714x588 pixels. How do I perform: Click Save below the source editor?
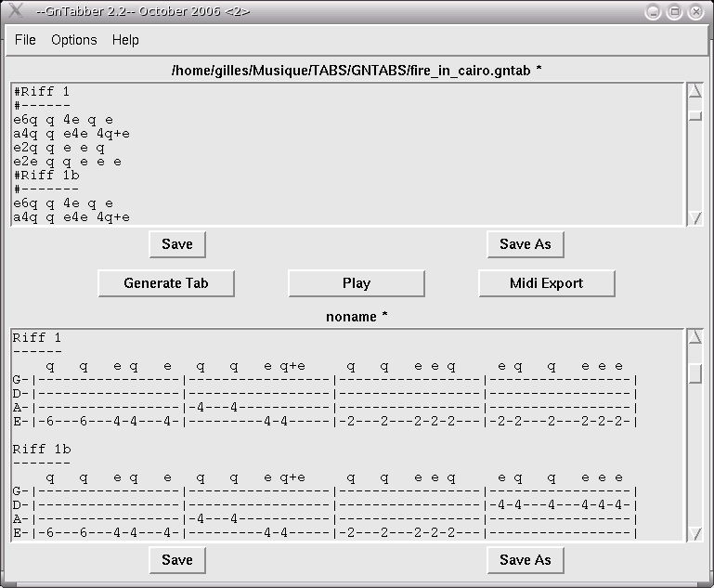pyautogui.click(x=177, y=244)
